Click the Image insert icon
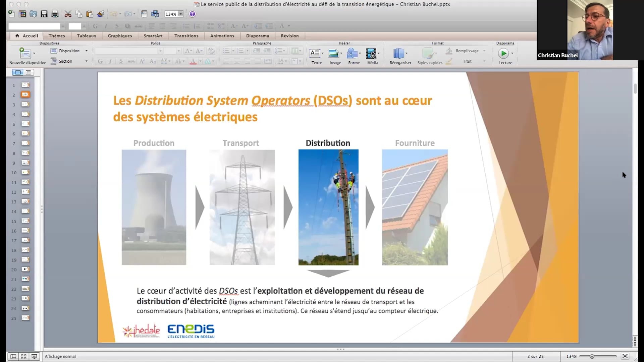644x362 pixels. click(333, 54)
